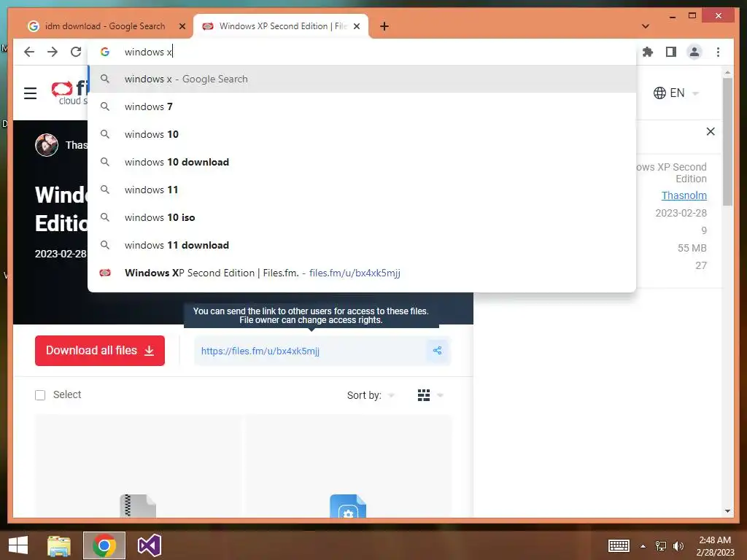Open Visual Studio from the taskbar
Viewport: 747px width, 560px height.
pyautogui.click(x=149, y=545)
